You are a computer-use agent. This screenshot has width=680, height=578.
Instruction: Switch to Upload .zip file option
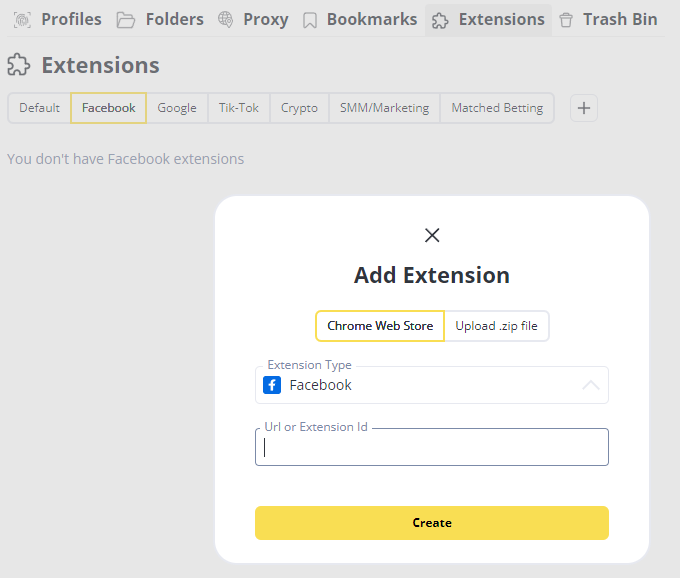[x=496, y=326]
